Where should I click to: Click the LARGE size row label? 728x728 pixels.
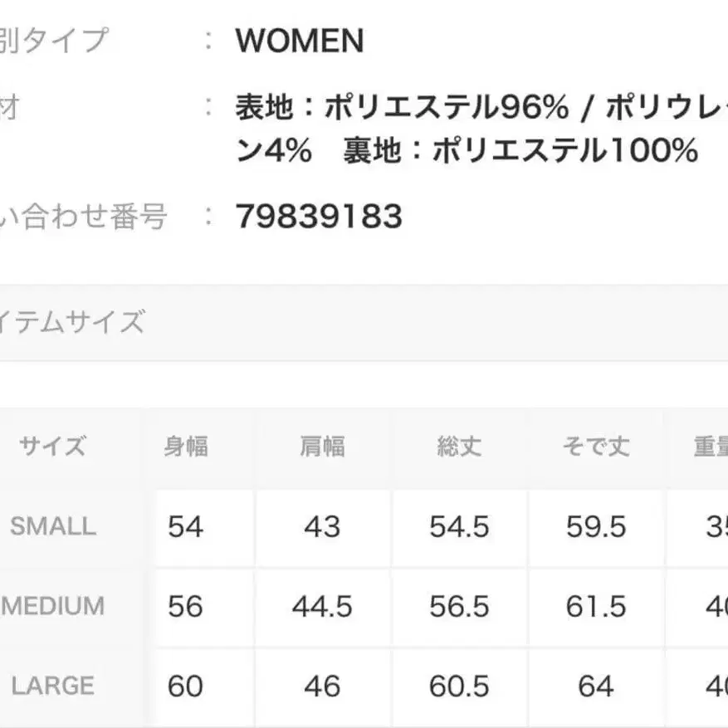click(x=53, y=686)
